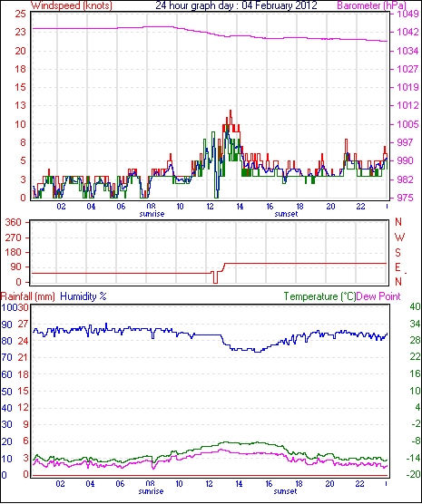
Task: Click the 22 hour mark on windspeed axis
Action: pyautogui.click(x=360, y=207)
